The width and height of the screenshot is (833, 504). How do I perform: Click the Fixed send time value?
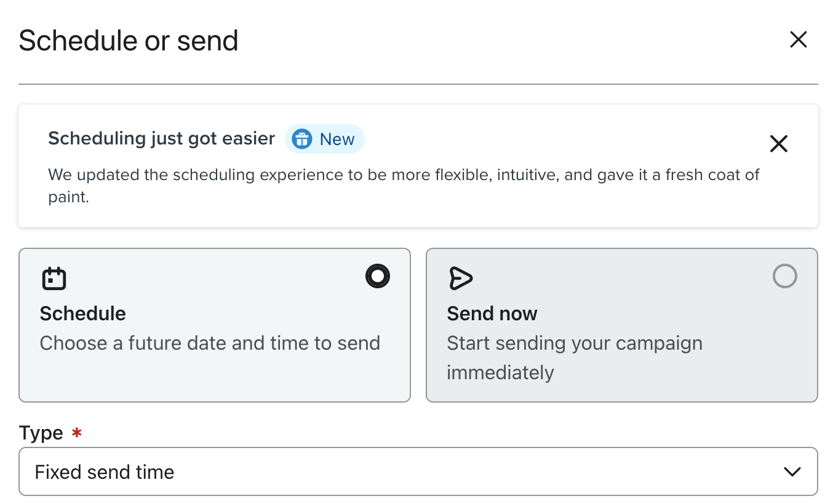(105, 472)
